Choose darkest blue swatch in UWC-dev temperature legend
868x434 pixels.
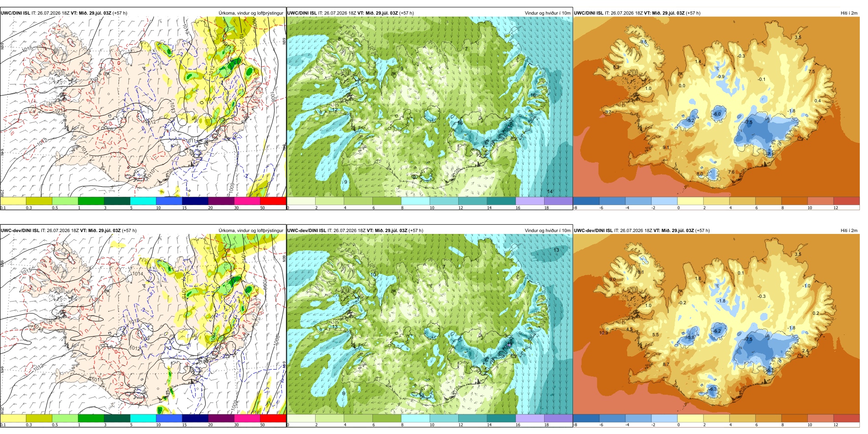click(586, 418)
